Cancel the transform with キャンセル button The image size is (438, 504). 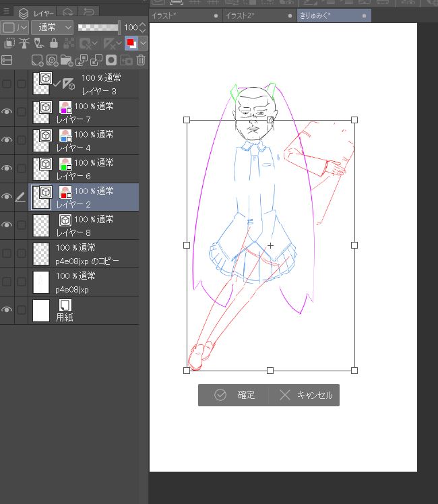pyautogui.click(x=305, y=396)
